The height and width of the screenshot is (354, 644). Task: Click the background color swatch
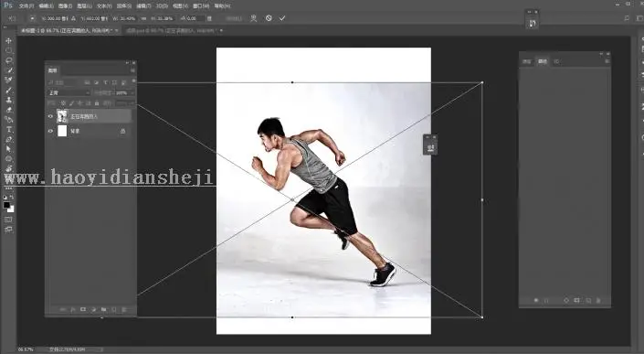11,209
